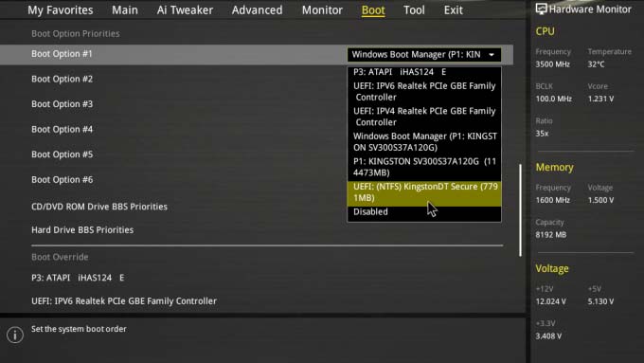Image resolution: width=644 pixels, height=363 pixels.
Task: Boot override from UEFI: IPV6 Realtek controller
Action: point(124,301)
